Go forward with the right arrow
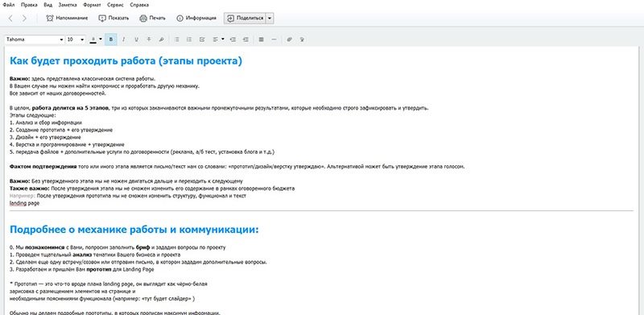This screenshot has width=644, height=315. [24, 18]
